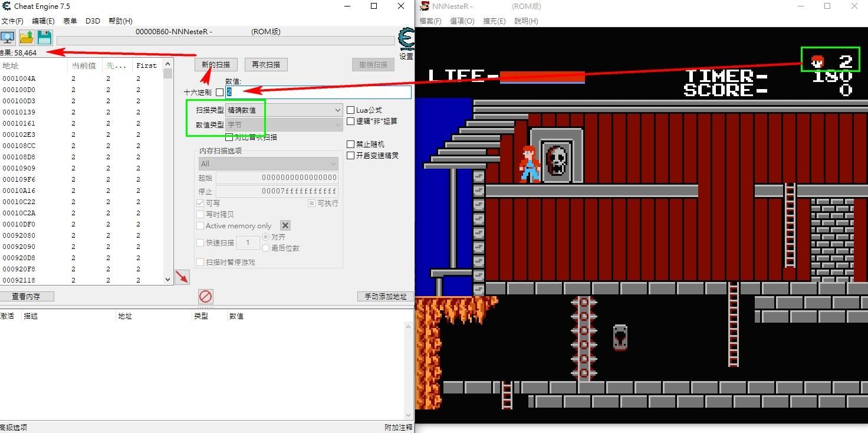Image resolution: width=868 pixels, height=433 pixels.
Task: Click the 撤销扫描 undo scan button
Action: click(x=373, y=64)
